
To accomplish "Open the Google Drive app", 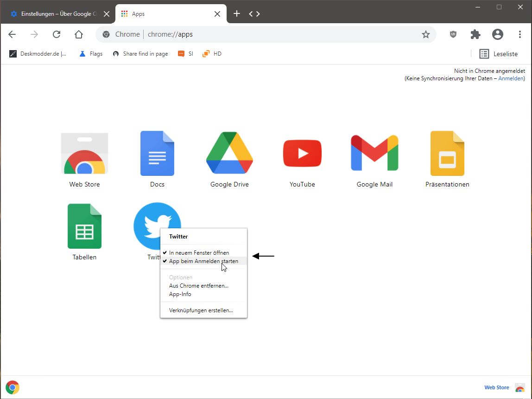I will click(x=229, y=154).
